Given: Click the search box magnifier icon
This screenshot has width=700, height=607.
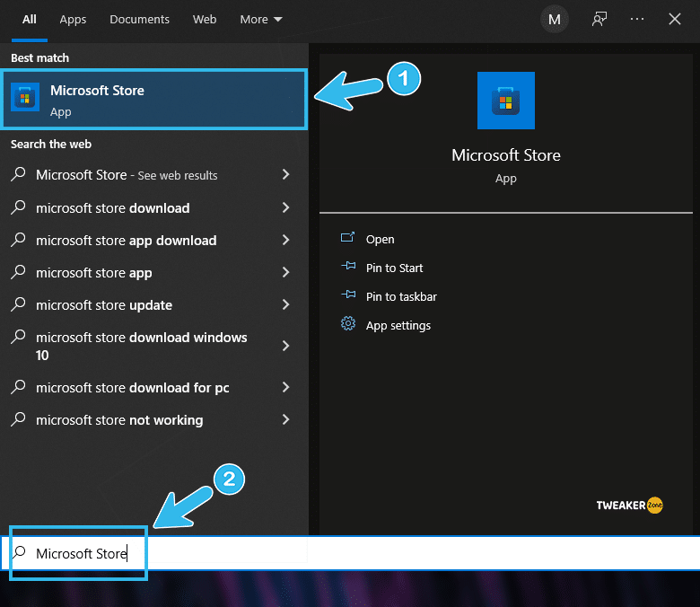Looking at the screenshot, I should pyautogui.click(x=19, y=552).
